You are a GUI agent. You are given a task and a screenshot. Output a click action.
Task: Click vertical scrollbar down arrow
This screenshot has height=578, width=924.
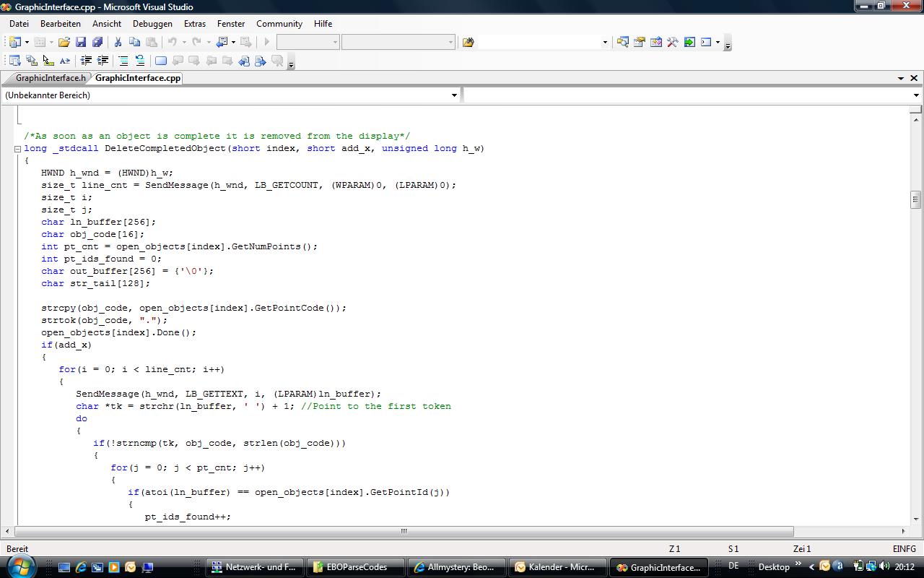click(x=916, y=518)
